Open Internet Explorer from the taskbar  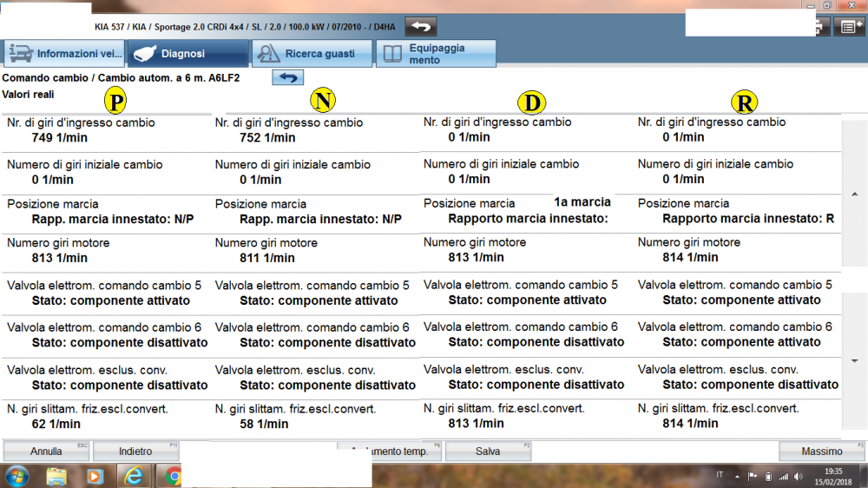click(134, 477)
